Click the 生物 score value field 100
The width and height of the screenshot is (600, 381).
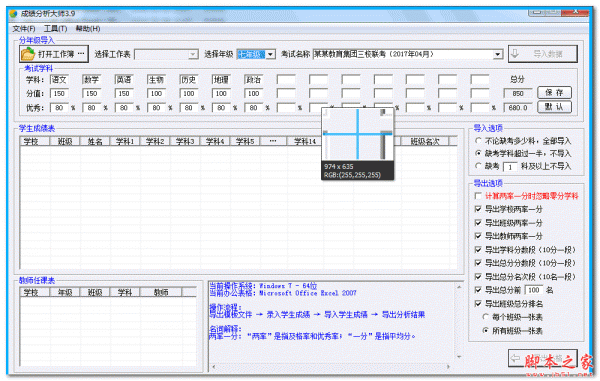click(156, 93)
